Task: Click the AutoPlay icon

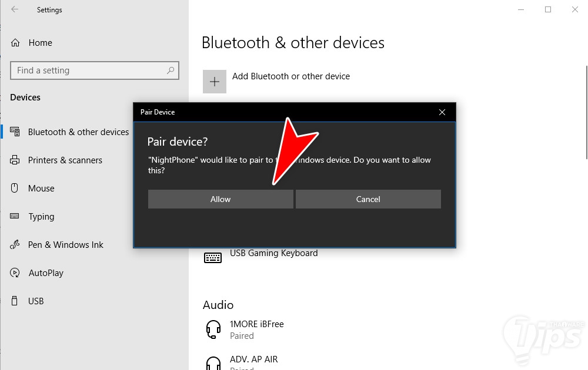Action: tap(16, 273)
